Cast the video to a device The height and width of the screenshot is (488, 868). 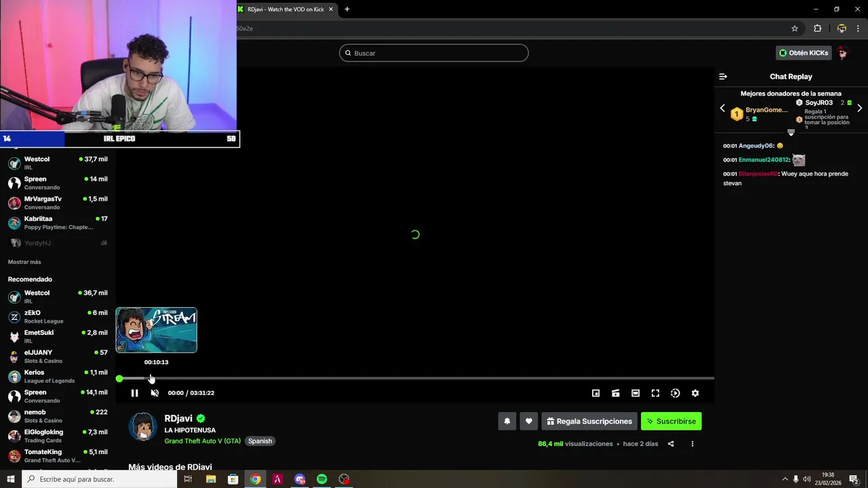click(616, 393)
